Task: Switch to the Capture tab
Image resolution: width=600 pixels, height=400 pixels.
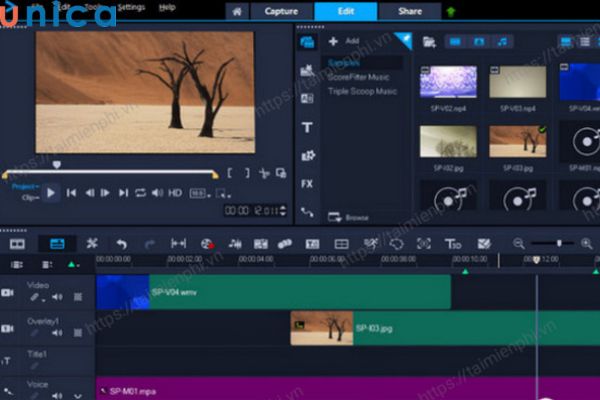Action: (x=281, y=11)
